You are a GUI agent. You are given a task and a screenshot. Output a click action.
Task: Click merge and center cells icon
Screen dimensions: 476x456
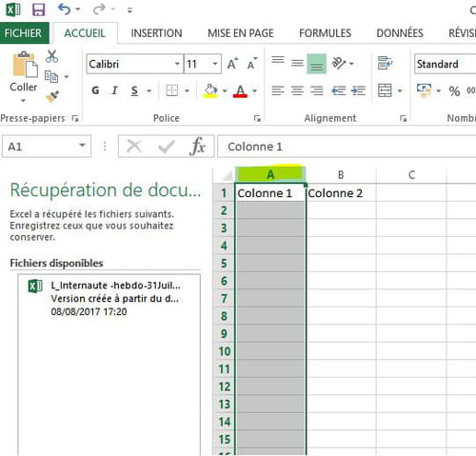click(x=385, y=90)
